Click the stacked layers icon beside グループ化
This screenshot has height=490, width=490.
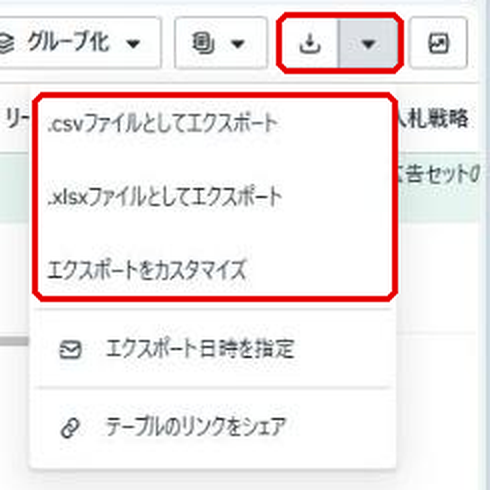[7, 43]
